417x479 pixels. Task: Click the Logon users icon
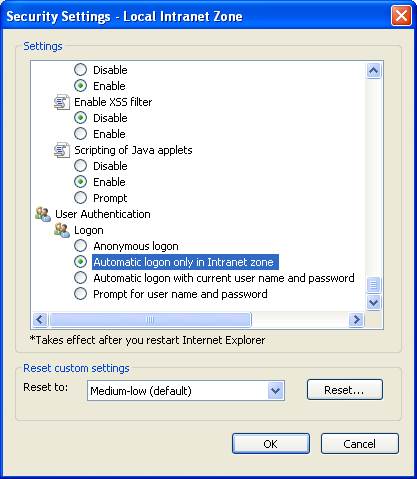coord(62,230)
